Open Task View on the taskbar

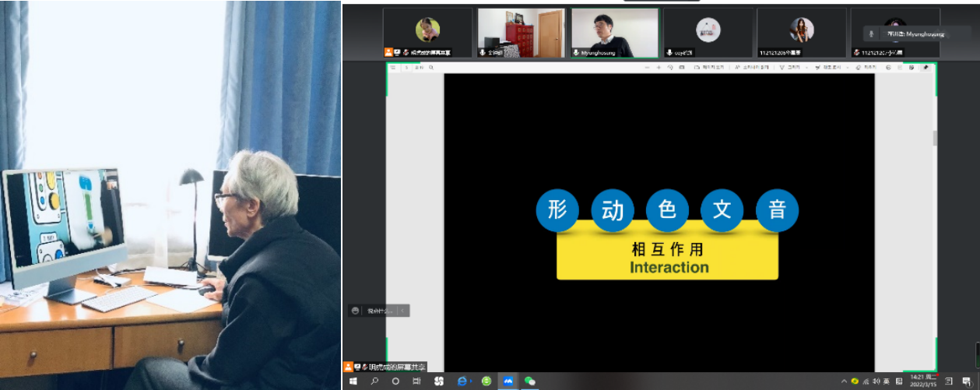(416, 381)
